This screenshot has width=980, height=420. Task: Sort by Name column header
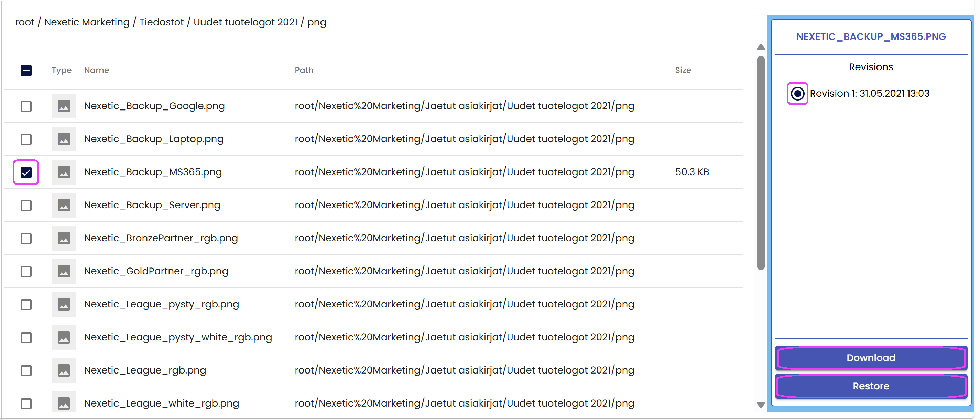[x=97, y=70]
